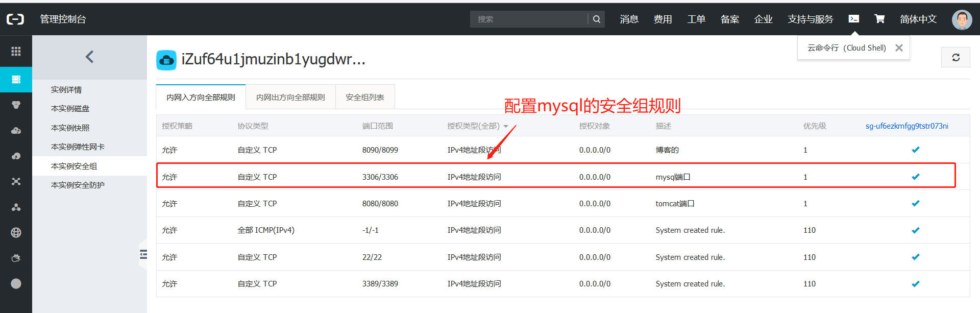The height and width of the screenshot is (313, 980).
Task: Close the Cloud Shell tooltip
Action: coord(899,47)
